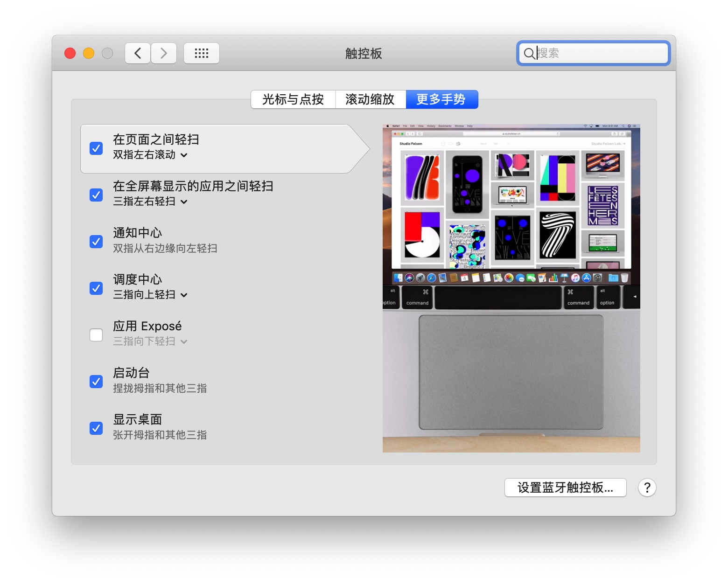Click the gesture preview video thumbnail
Screen dimensions: 728x585
coord(511,288)
